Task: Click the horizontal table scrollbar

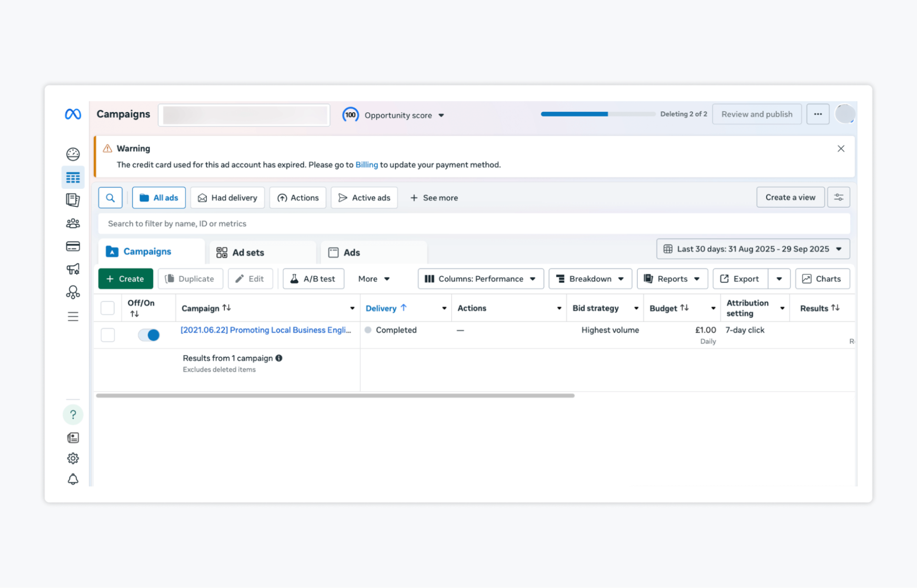Action: click(335, 395)
